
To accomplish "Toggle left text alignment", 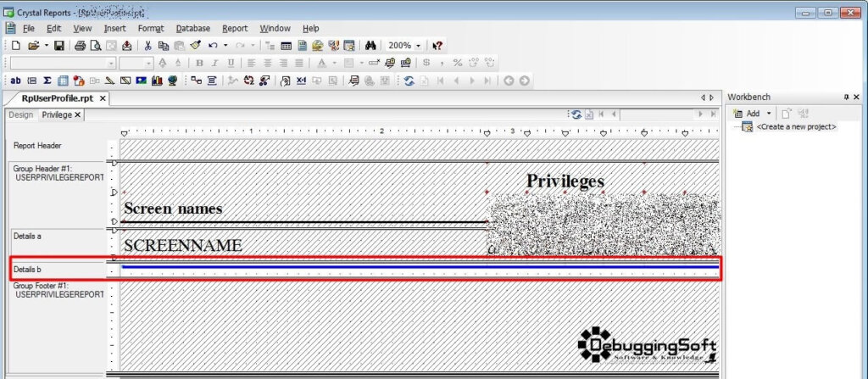I will [x=251, y=63].
